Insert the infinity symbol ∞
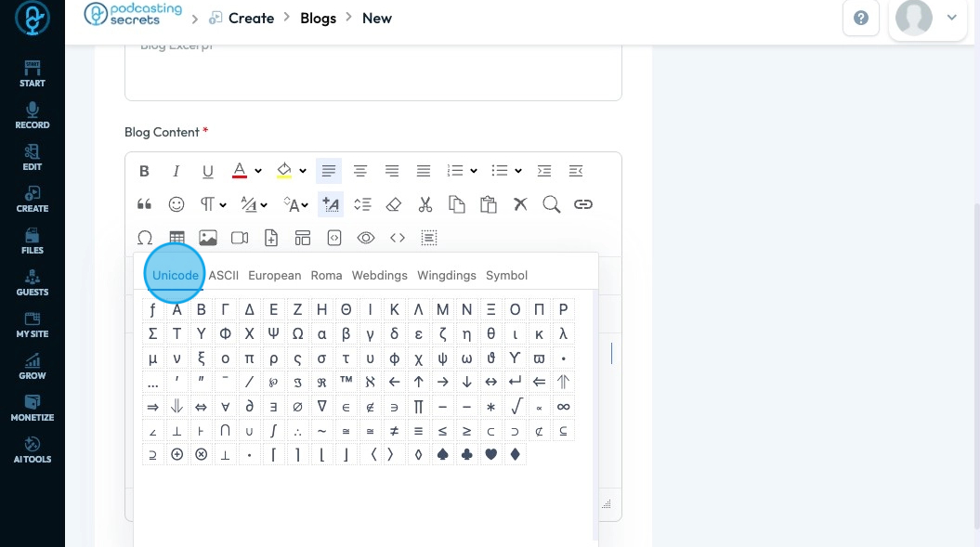The image size is (980, 547). pyautogui.click(x=563, y=407)
